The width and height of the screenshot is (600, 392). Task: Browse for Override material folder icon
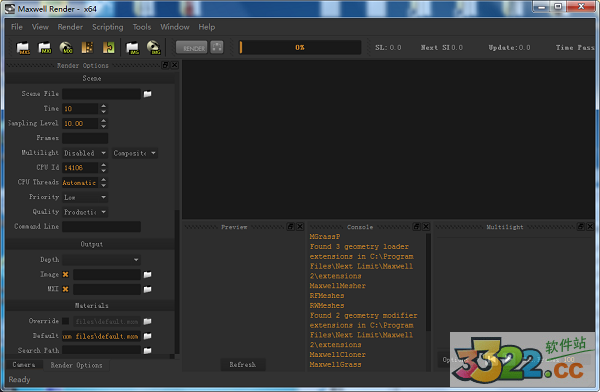(x=147, y=321)
